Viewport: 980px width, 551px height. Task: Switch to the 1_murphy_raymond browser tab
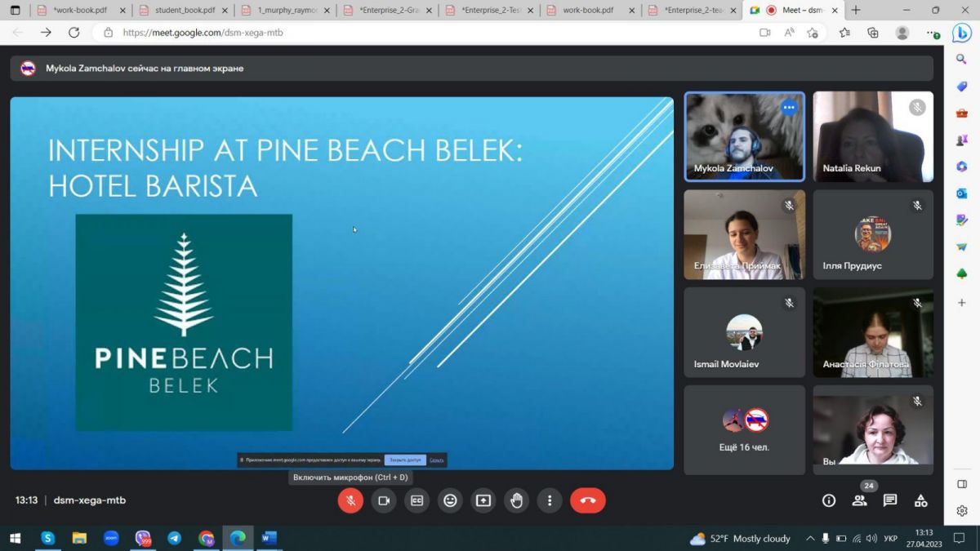click(286, 11)
